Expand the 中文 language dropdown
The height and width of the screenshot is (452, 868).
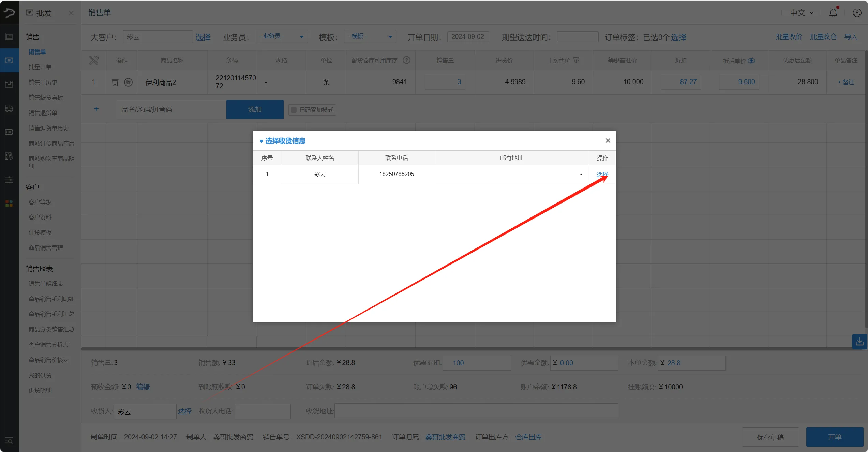(x=801, y=13)
